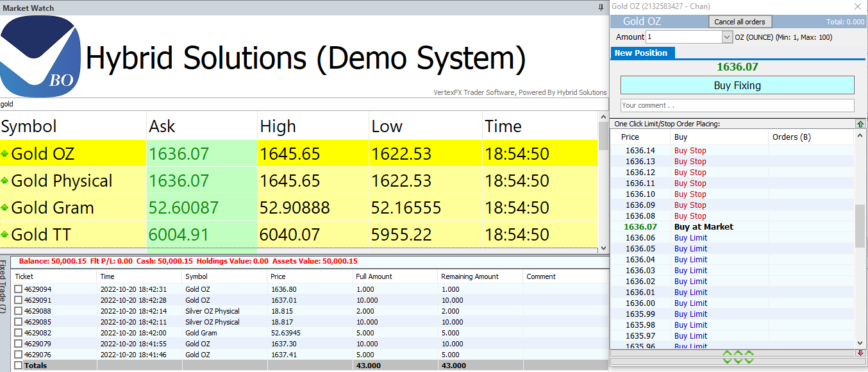Click the pin icon on Market Watch panel
868x372 pixels.
coord(601,8)
